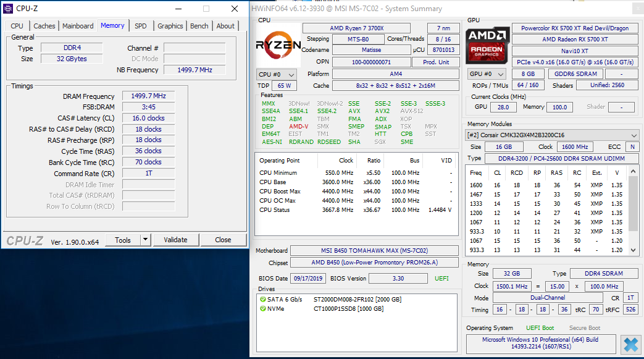Screen dimensions: 644x359
Task: Click the tRFC 526 value field
Action: coord(630,309)
